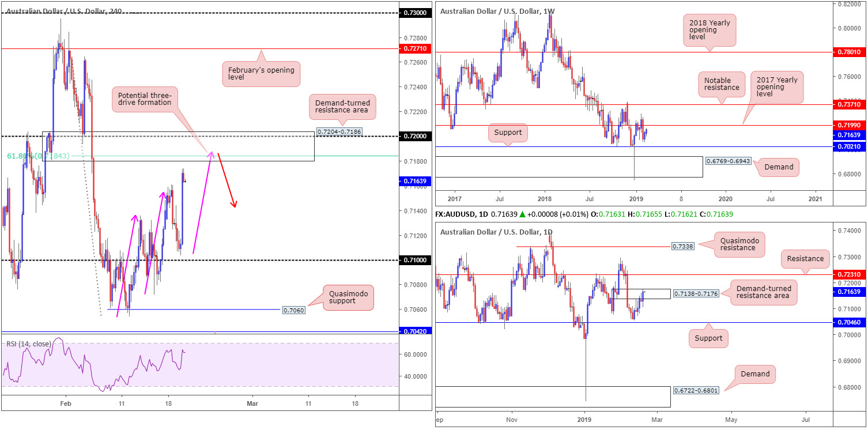Click the 'Resistance' callout on daily chart
This screenshot has height=430, width=868.
tap(805, 259)
